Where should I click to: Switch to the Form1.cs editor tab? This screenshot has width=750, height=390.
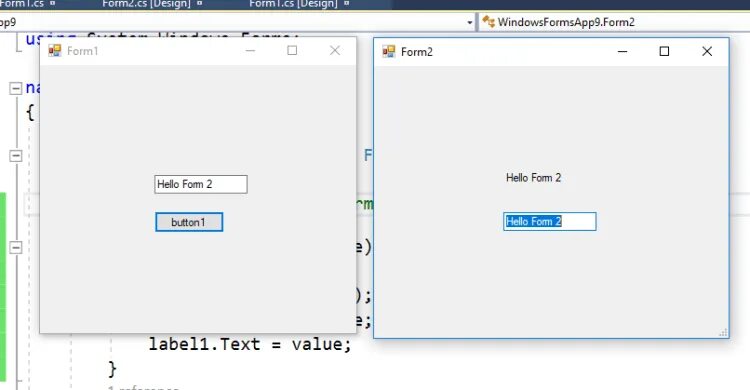click(22, 4)
